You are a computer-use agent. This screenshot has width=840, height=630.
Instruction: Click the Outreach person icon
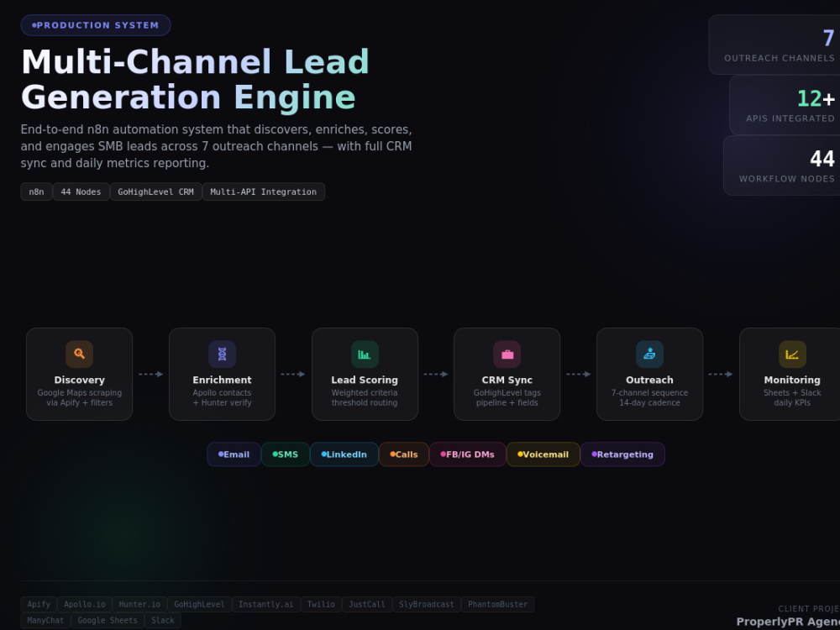pyautogui.click(x=649, y=354)
